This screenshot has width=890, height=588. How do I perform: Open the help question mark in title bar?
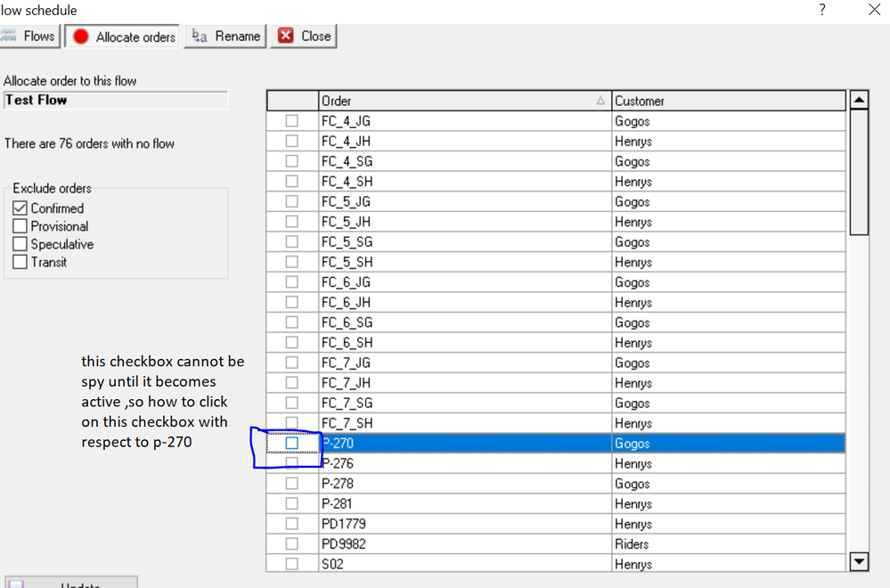[821, 10]
